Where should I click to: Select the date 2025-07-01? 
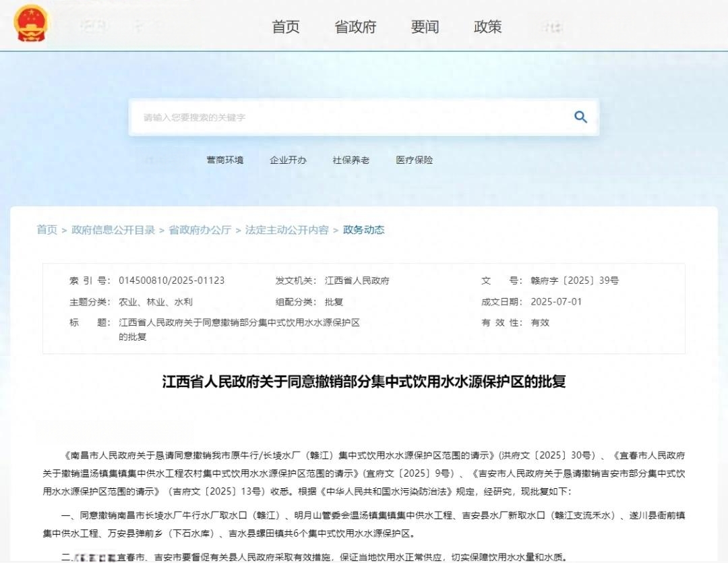click(556, 302)
